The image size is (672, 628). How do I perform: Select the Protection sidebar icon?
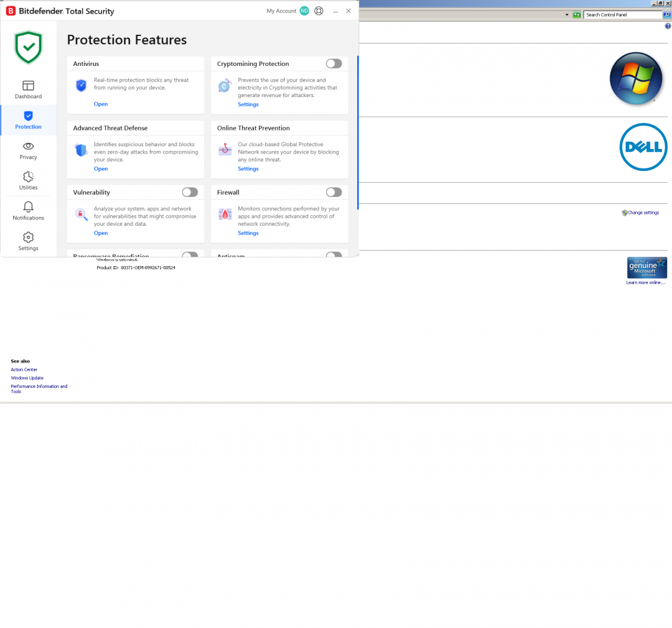28,116
